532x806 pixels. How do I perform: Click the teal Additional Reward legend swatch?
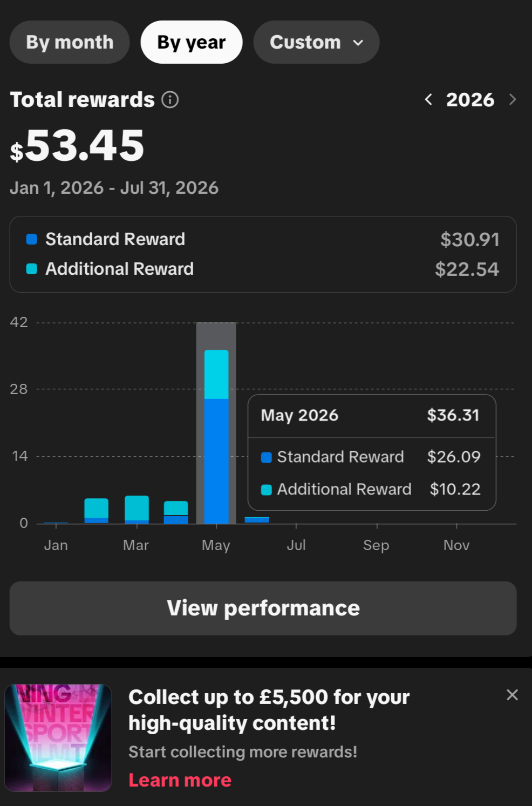pos(32,269)
